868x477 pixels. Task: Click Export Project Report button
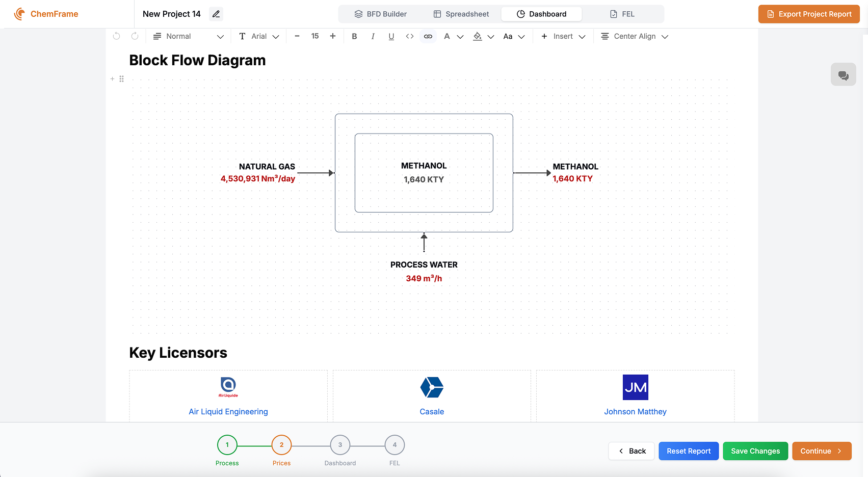click(x=809, y=14)
